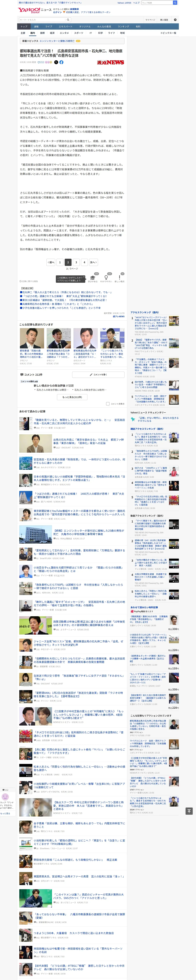Share the article on Facebook
The height and width of the screenshot is (980, 196).
point(61,62)
